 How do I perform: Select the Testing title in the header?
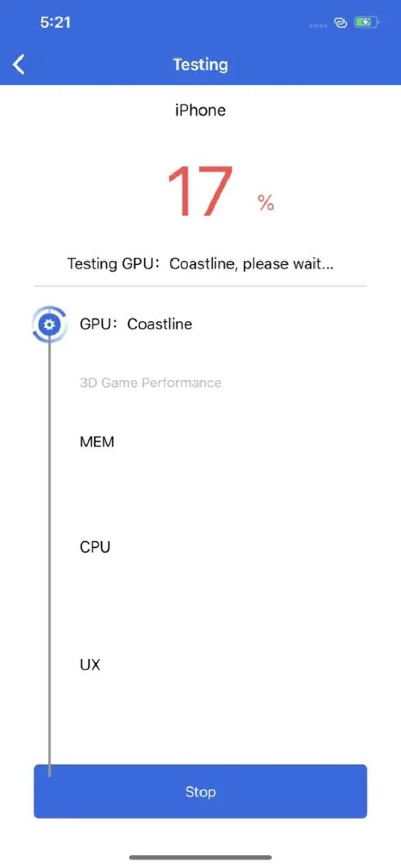[x=200, y=64]
